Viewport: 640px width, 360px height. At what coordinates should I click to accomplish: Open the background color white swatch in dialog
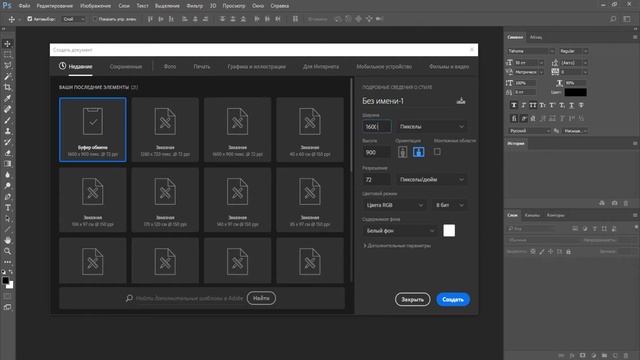[449, 231]
